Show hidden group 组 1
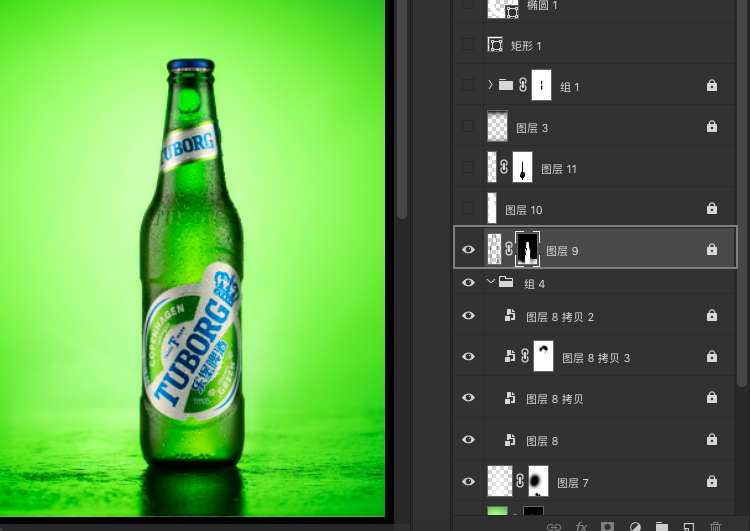Screen dimensions: 750x531 pos(468,85)
